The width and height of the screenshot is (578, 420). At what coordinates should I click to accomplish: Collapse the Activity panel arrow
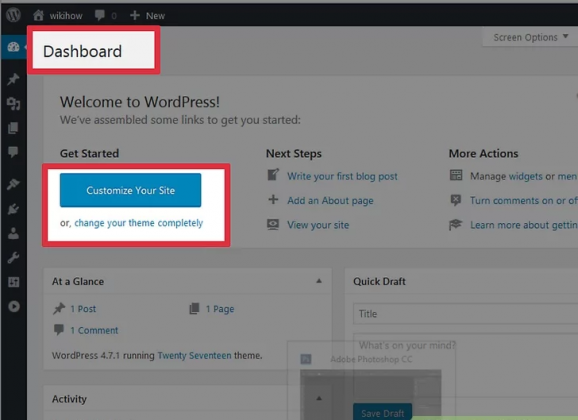pos(319,398)
